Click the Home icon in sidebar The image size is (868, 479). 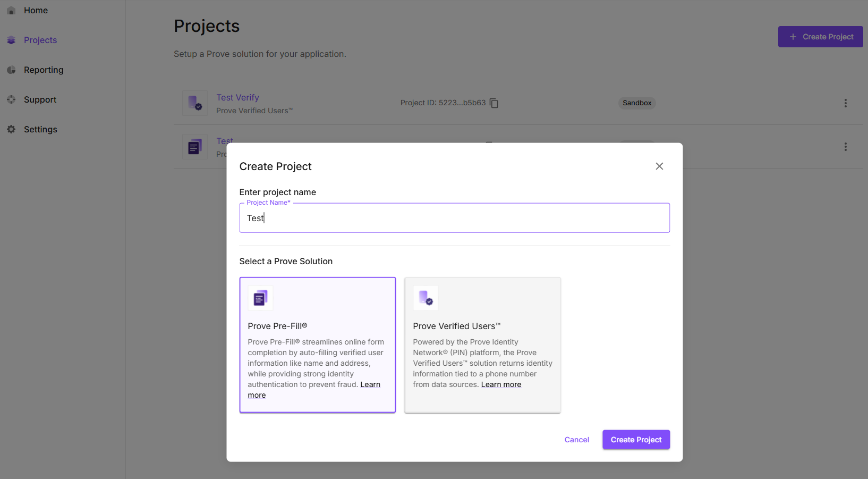11,11
